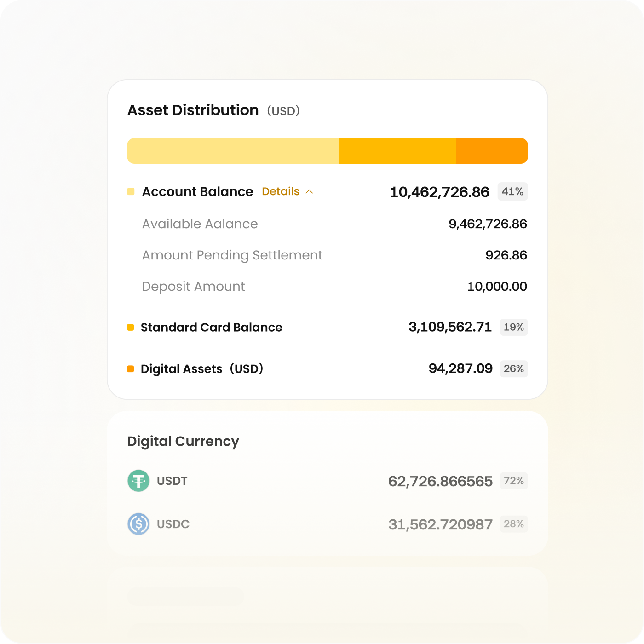Select the value 94,287.09

(461, 368)
